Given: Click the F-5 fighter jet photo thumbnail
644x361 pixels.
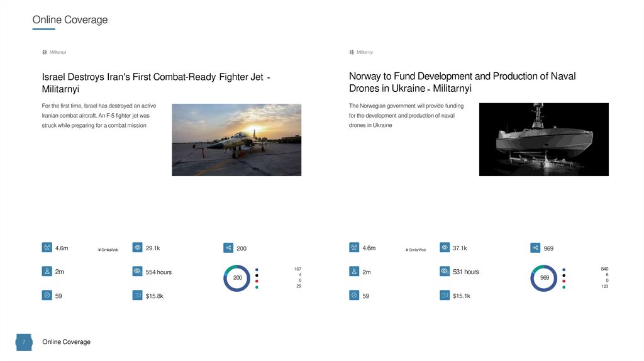Looking at the screenshot, I should click(236, 140).
